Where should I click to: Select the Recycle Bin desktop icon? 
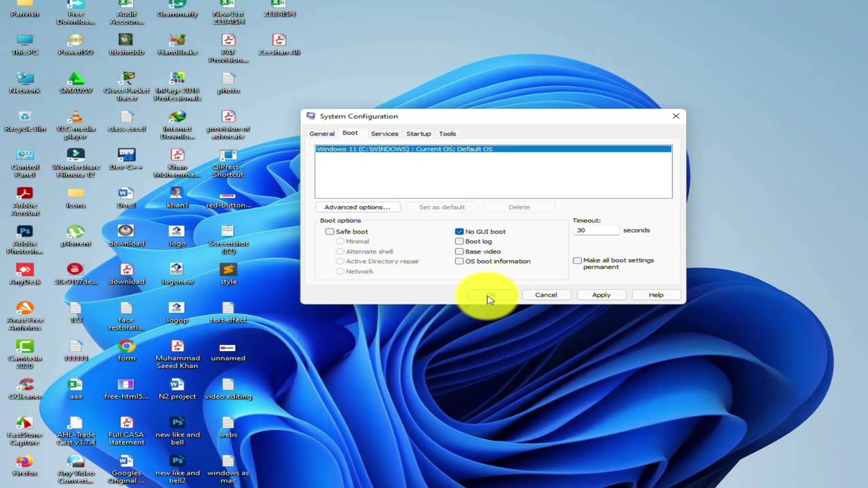(x=25, y=118)
